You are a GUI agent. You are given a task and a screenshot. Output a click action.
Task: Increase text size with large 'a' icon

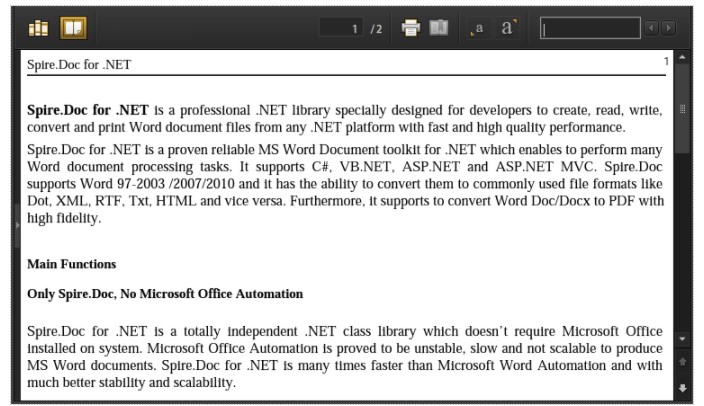pos(508,28)
